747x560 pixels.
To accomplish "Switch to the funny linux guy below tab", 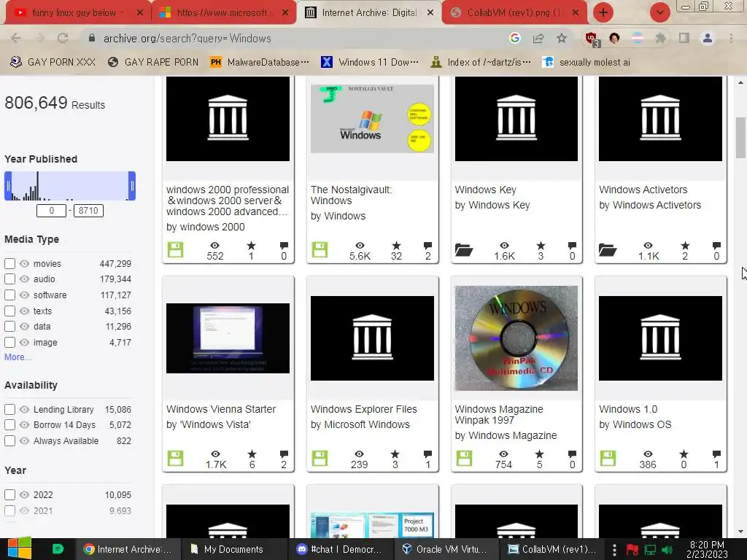I will coord(79,13).
